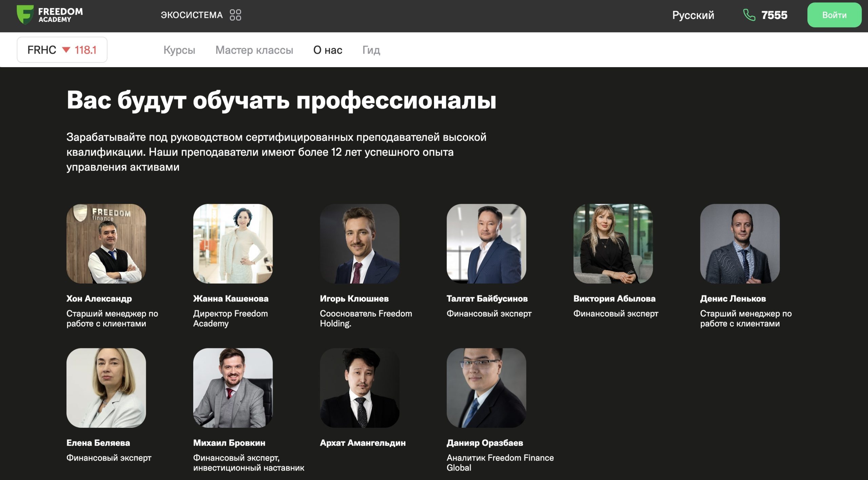
Task: Click the name Денис Леньков
Action: 733,299
